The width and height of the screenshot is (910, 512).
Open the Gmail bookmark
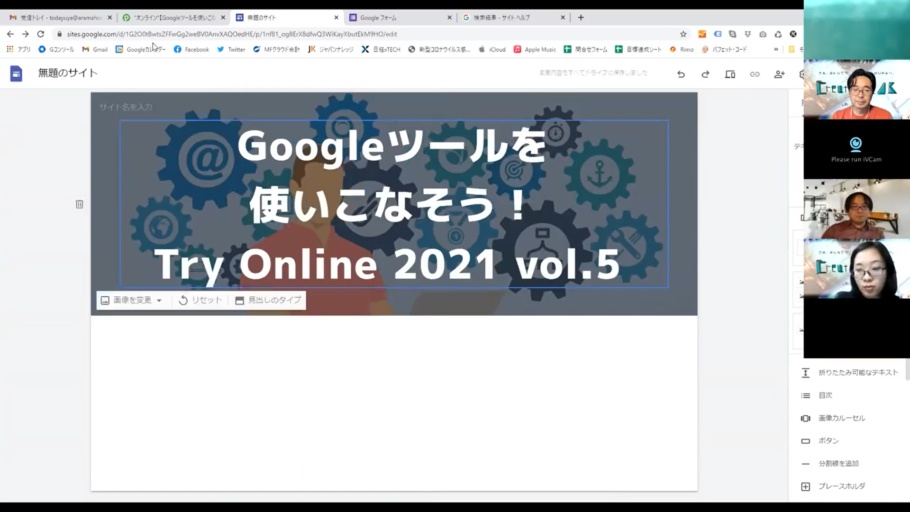[95, 49]
